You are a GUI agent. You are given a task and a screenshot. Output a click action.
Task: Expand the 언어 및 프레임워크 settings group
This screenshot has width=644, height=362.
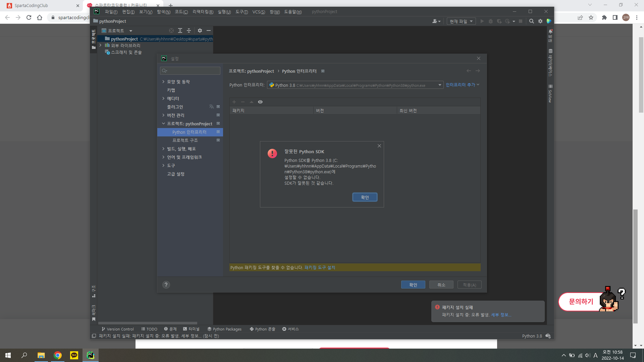[163, 157]
